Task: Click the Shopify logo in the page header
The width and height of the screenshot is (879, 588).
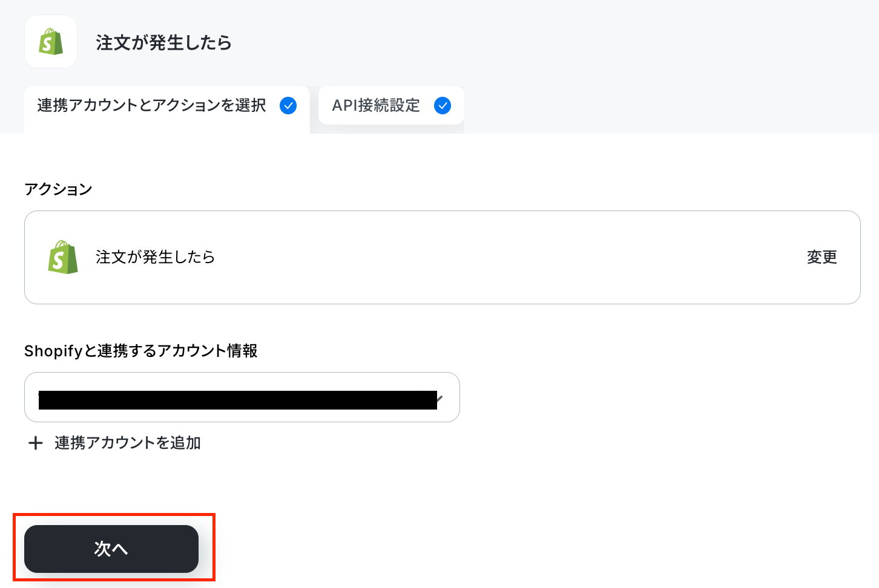Action: [51, 42]
